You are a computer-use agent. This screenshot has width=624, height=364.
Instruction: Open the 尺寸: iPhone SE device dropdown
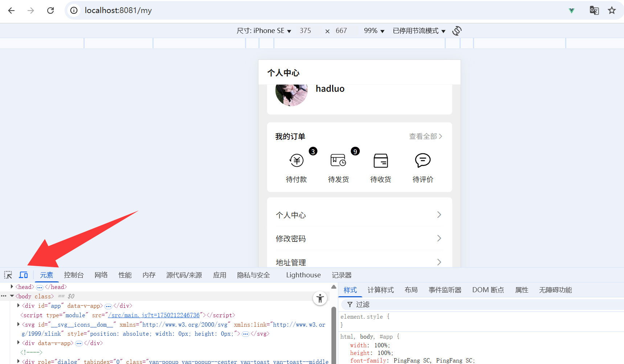tap(264, 31)
